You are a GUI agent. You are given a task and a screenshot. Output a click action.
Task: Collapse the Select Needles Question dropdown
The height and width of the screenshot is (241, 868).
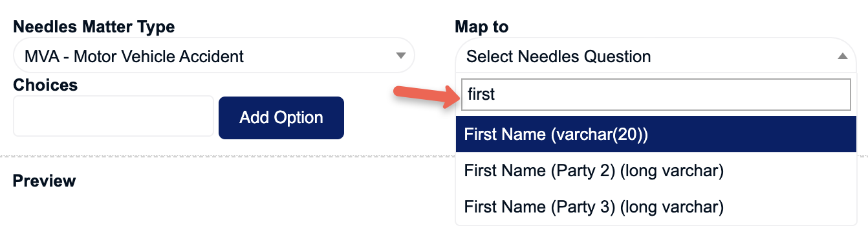point(656,56)
